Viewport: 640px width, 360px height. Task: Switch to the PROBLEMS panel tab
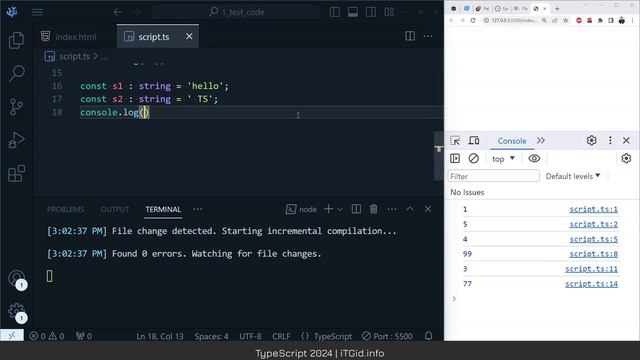(x=65, y=209)
